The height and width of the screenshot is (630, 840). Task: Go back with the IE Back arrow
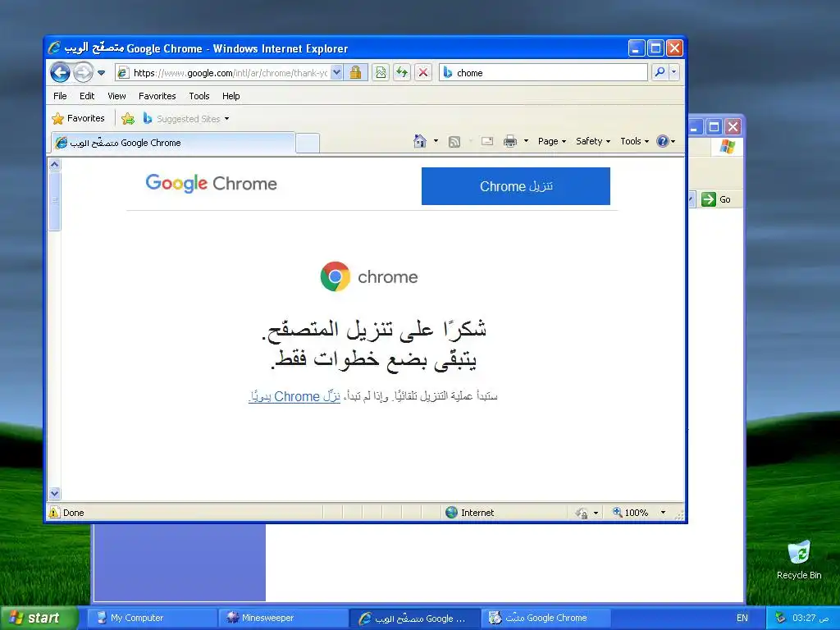[60, 72]
